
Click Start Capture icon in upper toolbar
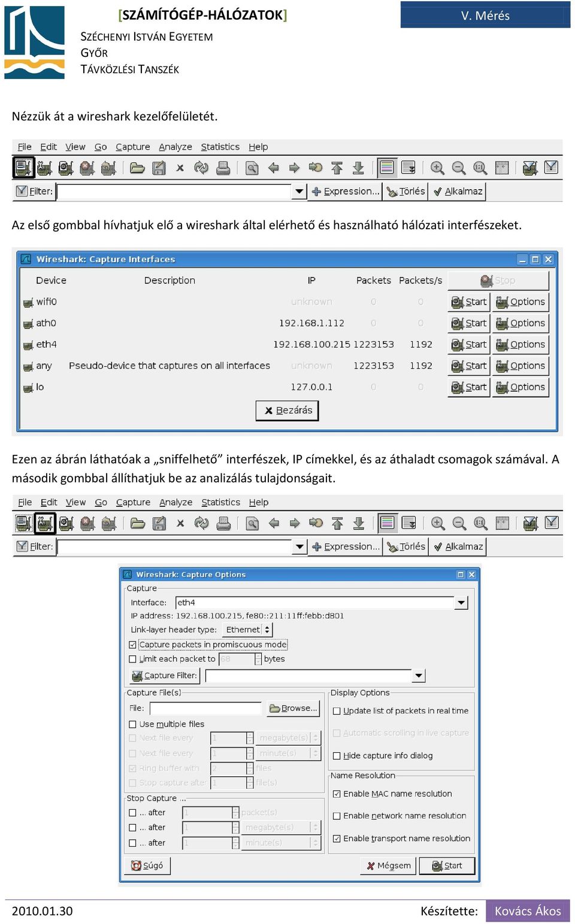point(66,168)
